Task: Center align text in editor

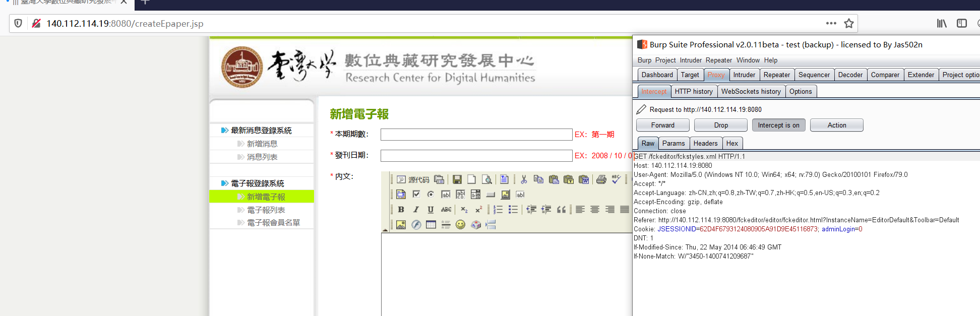Action: click(x=595, y=210)
